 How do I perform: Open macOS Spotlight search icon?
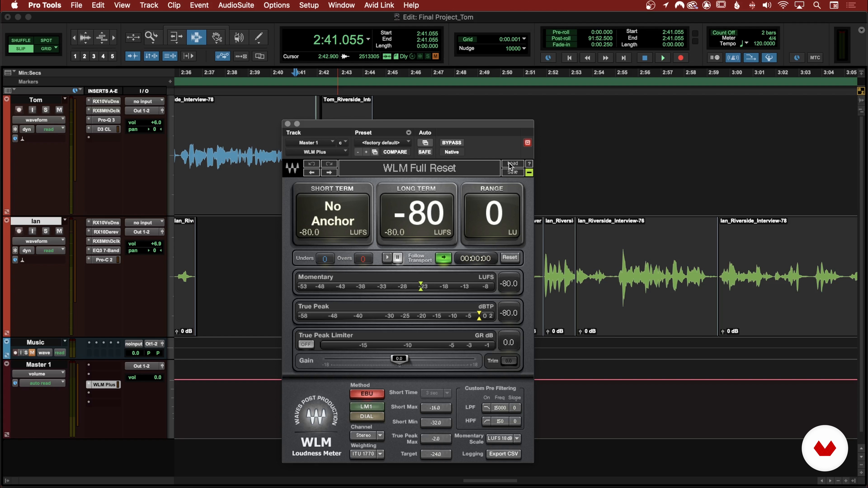point(817,5)
